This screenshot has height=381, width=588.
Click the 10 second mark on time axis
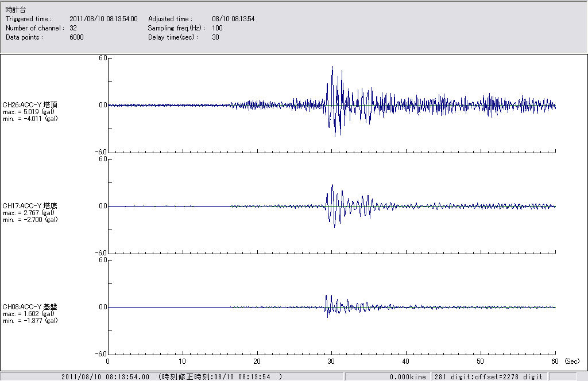click(183, 361)
